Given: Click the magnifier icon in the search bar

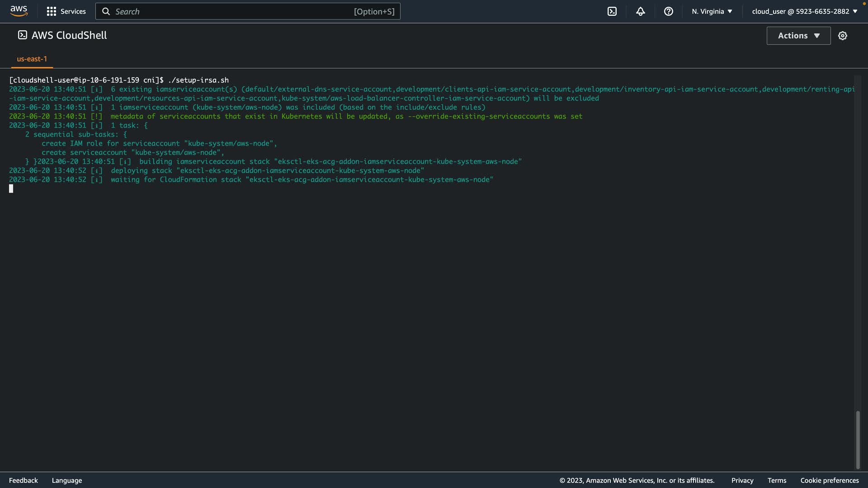Looking at the screenshot, I should point(106,11).
